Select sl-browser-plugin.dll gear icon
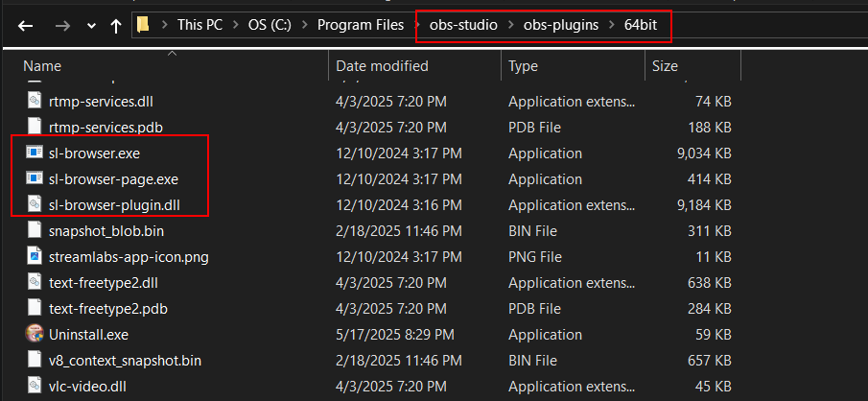Image resolution: width=868 pixels, height=401 pixels. (35, 205)
